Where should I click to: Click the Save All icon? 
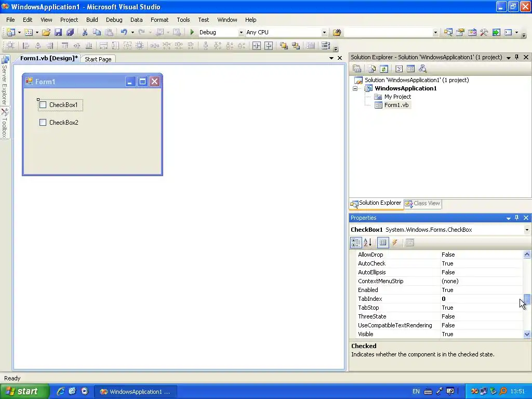pos(70,32)
